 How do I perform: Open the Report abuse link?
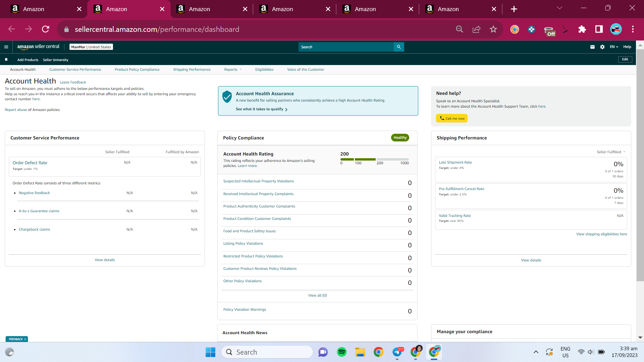pyautogui.click(x=16, y=110)
